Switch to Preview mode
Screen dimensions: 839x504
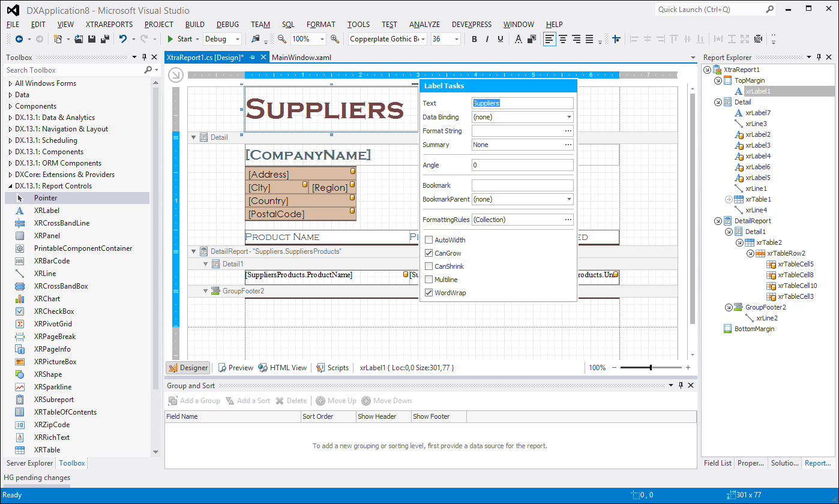click(x=235, y=367)
